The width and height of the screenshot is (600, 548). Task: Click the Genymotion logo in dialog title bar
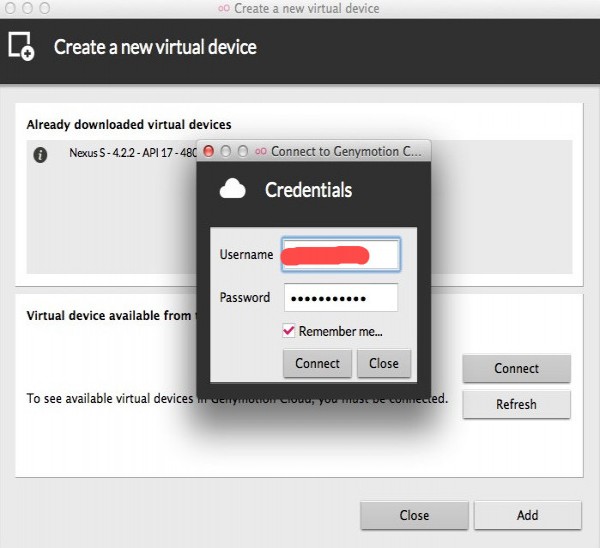pos(260,151)
